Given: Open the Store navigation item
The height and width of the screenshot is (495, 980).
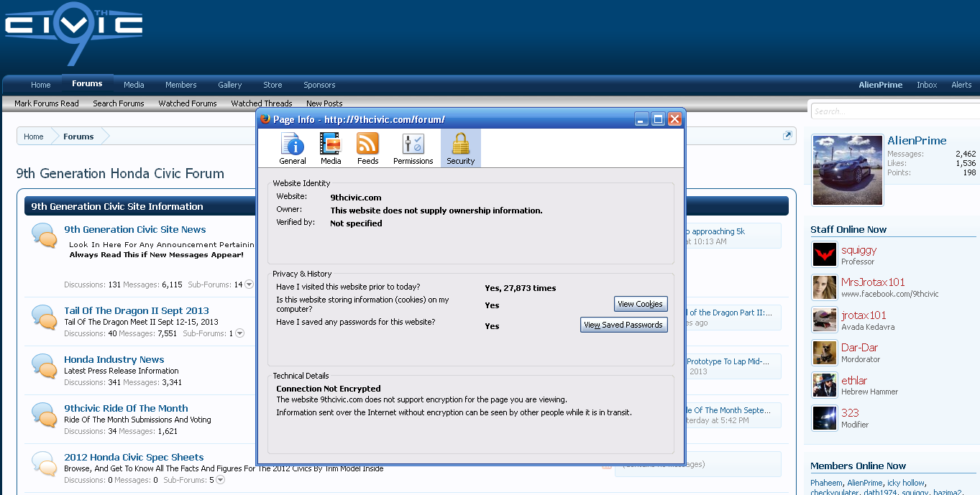Looking at the screenshot, I should click(273, 85).
